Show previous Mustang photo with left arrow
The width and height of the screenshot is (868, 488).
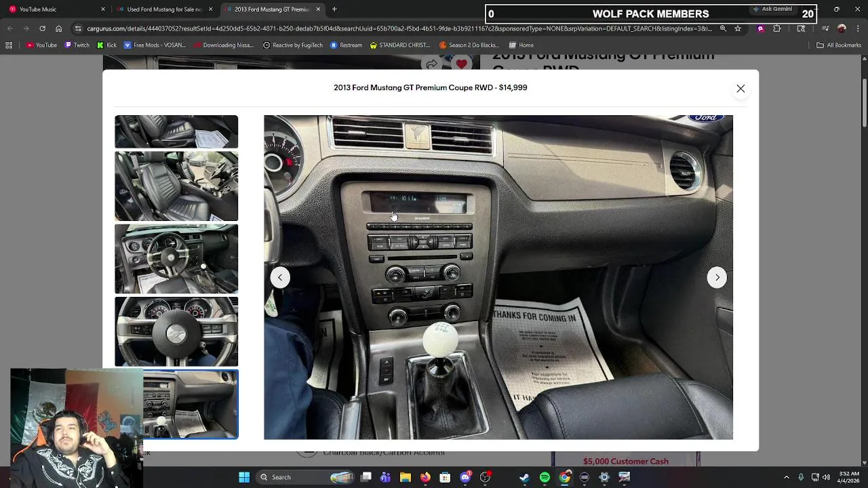280,277
